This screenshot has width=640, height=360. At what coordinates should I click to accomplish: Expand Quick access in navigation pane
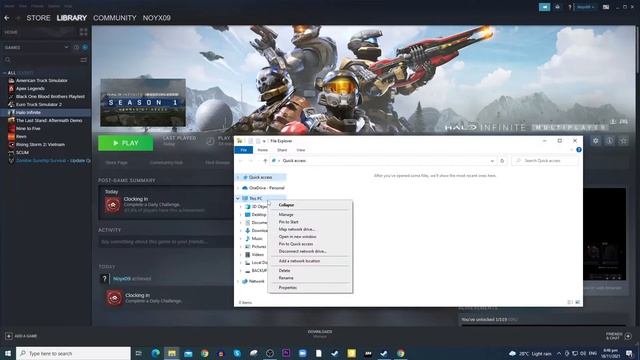238,177
